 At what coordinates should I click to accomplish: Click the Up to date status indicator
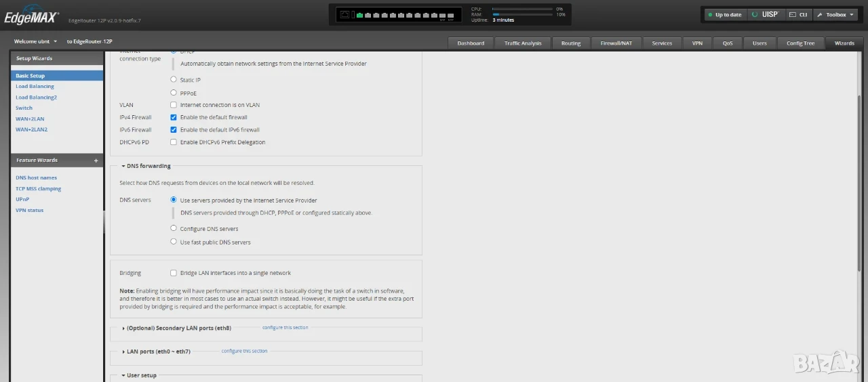click(x=724, y=14)
